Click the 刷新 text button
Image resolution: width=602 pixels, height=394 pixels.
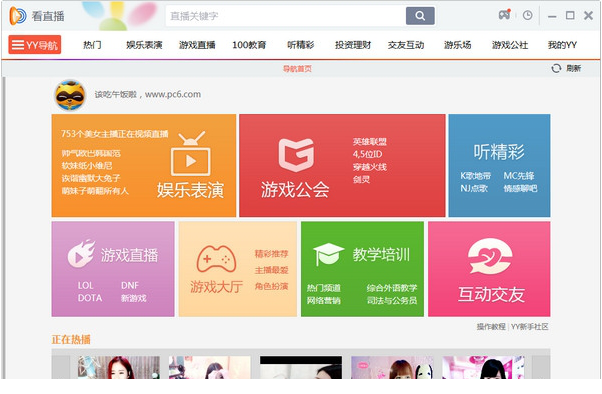click(x=573, y=68)
